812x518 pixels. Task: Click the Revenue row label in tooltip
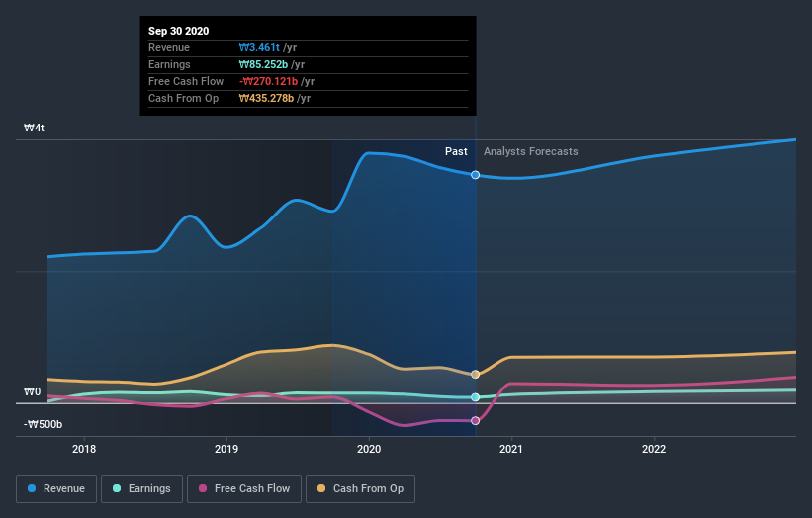(169, 47)
